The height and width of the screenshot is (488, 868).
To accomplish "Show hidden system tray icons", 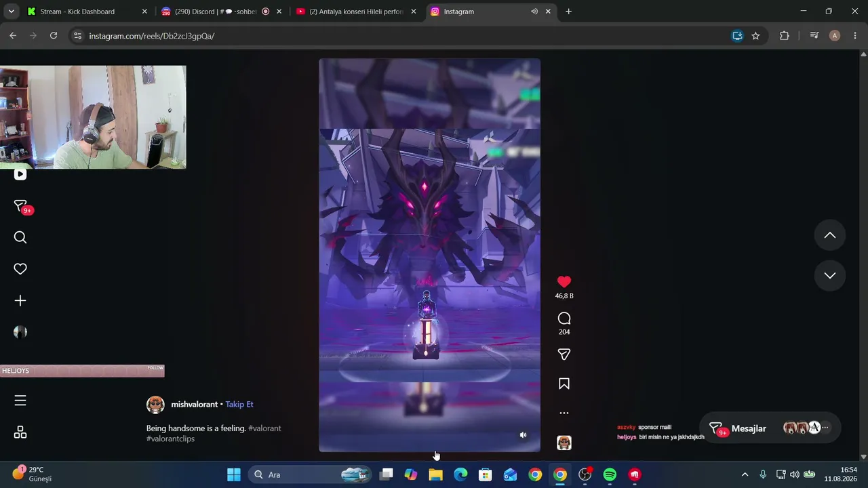I will coord(745,474).
